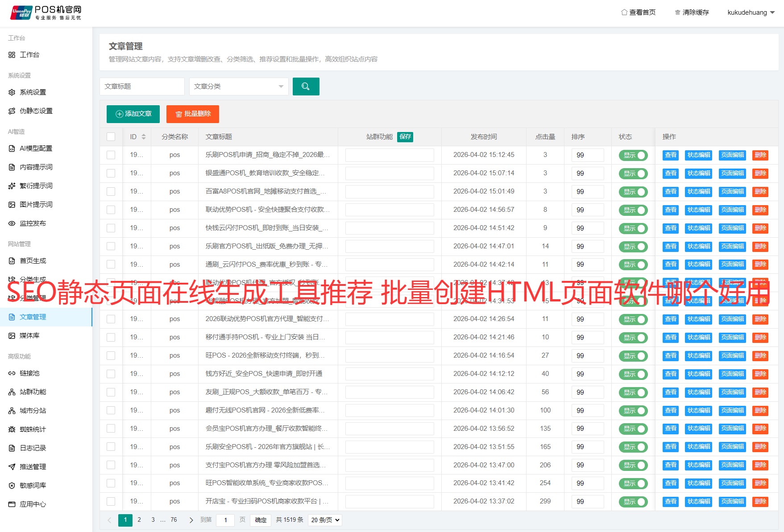Open the 推送管理 push management panel
This screenshot has width=784, height=532.
coord(31,466)
